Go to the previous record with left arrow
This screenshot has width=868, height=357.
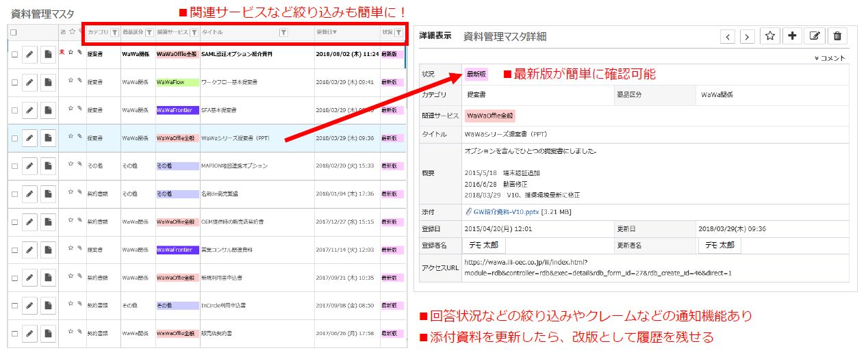(728, 37)
